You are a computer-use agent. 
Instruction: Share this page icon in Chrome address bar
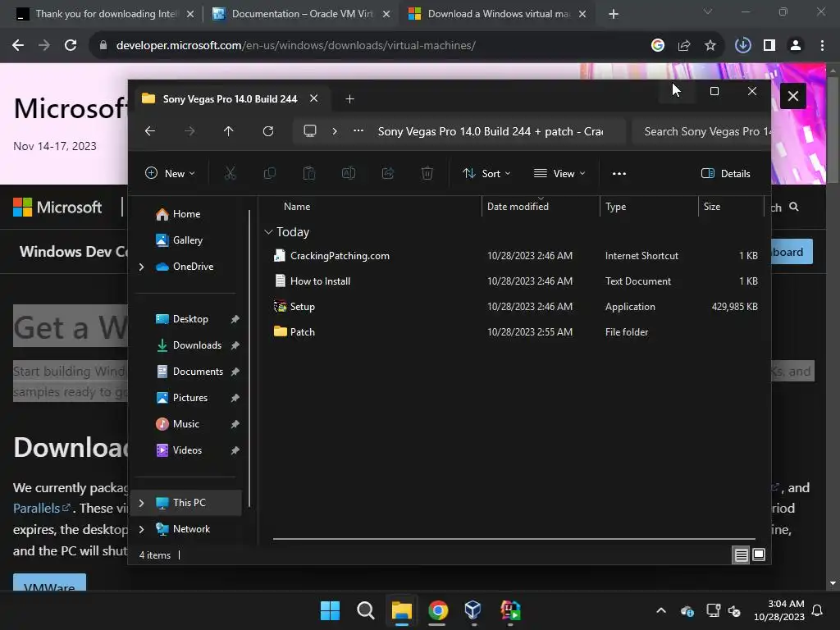(x=683, y=46)
